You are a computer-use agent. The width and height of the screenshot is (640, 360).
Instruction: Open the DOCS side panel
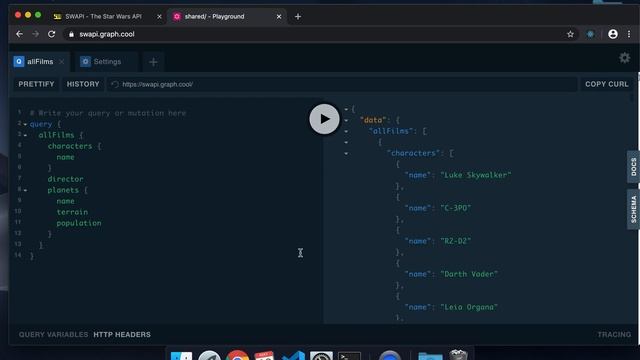[633, 167]
